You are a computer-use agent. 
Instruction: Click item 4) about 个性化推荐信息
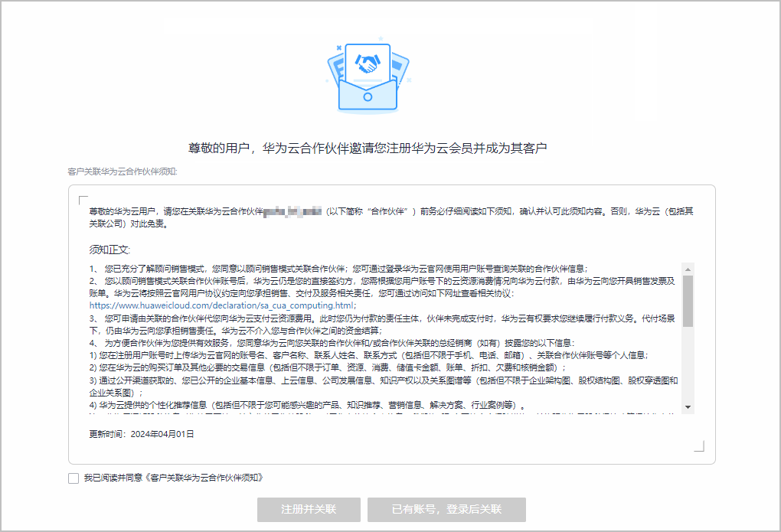307,405
